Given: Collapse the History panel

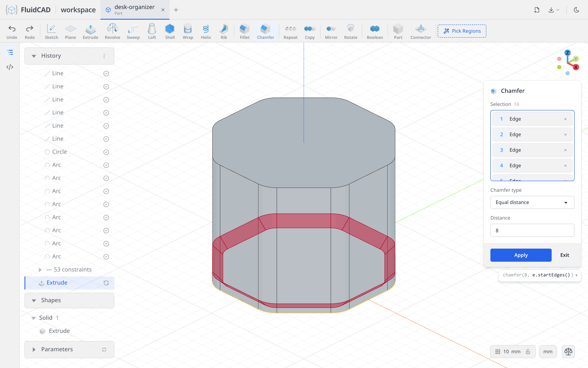Looking at the screenshot, I should (34, 56).
